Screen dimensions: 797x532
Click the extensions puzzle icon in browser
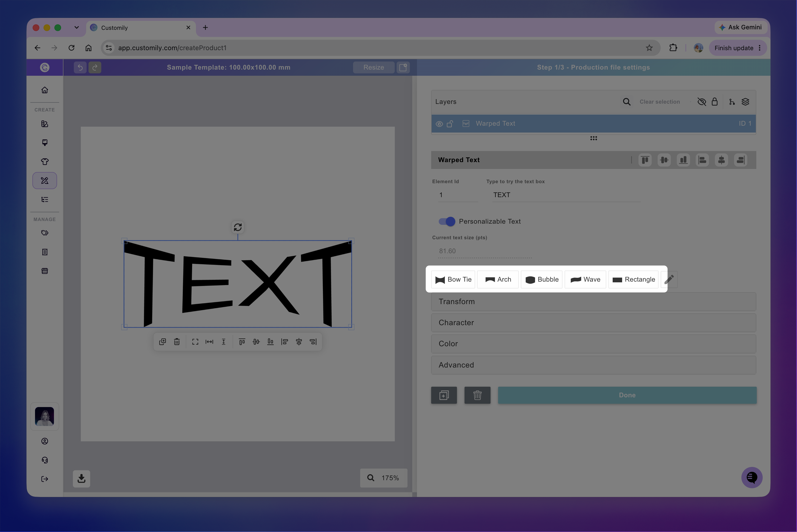673,48
